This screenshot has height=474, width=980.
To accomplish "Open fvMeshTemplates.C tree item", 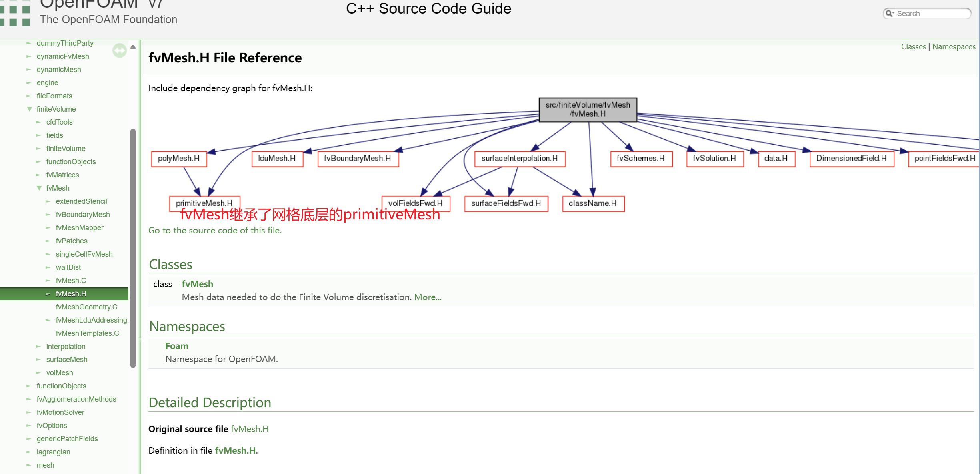I will pyautogui.click(x=87, y=333).
